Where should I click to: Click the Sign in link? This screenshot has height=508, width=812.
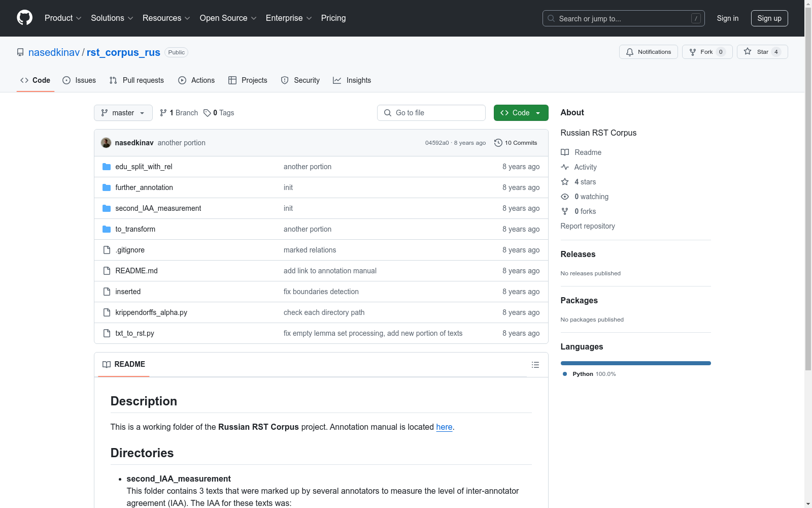pos(728,18)
